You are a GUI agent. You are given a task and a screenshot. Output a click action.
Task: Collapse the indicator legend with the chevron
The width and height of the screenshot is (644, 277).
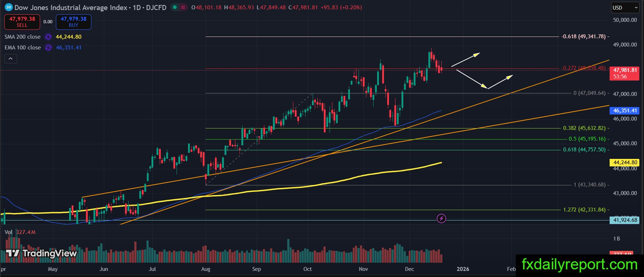11,59
